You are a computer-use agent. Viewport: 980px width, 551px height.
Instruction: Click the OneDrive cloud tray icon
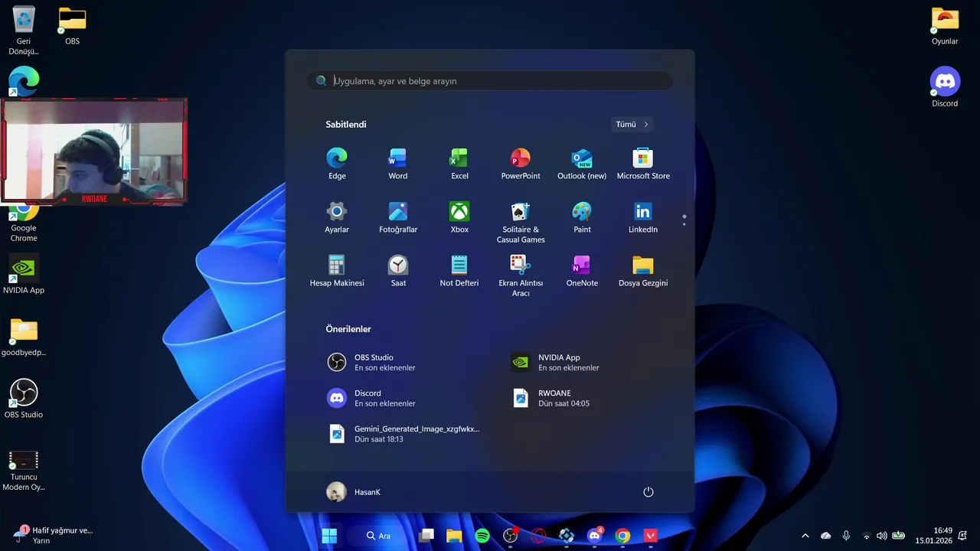pyautogui.click(x=825, y=536)
